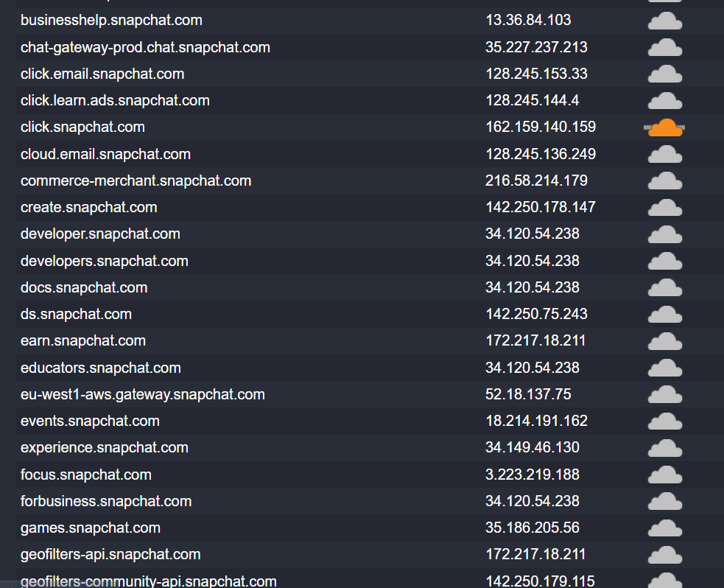Click the grey cloud in the events.snapchat.com row
724x588 pixels.
(x=665, y=421)
